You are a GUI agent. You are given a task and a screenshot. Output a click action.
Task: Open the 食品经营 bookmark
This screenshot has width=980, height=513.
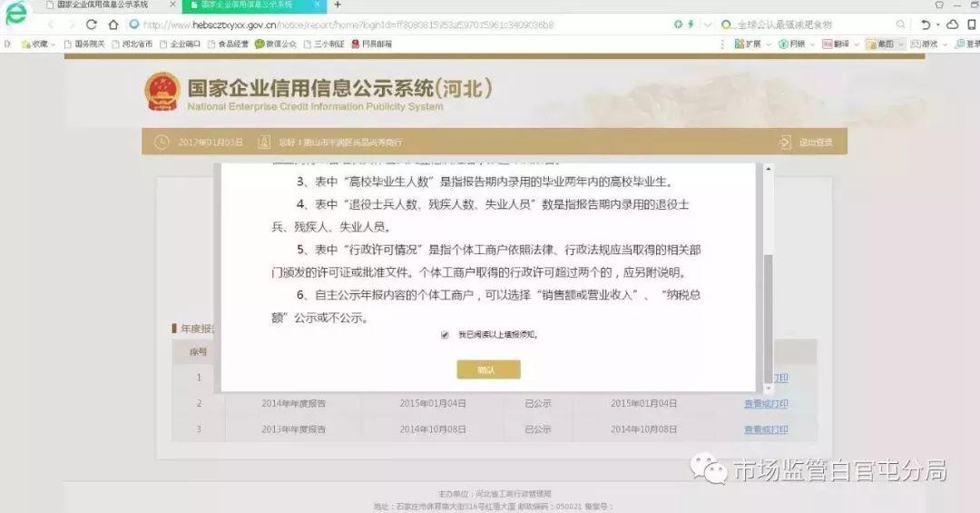coord(228,44)
